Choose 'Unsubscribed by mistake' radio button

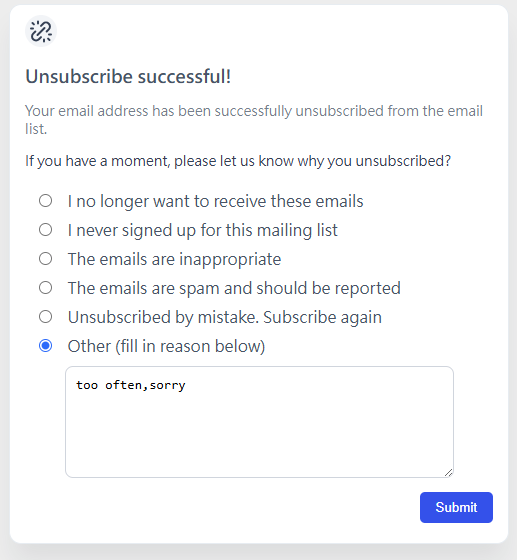pos(45,317)
